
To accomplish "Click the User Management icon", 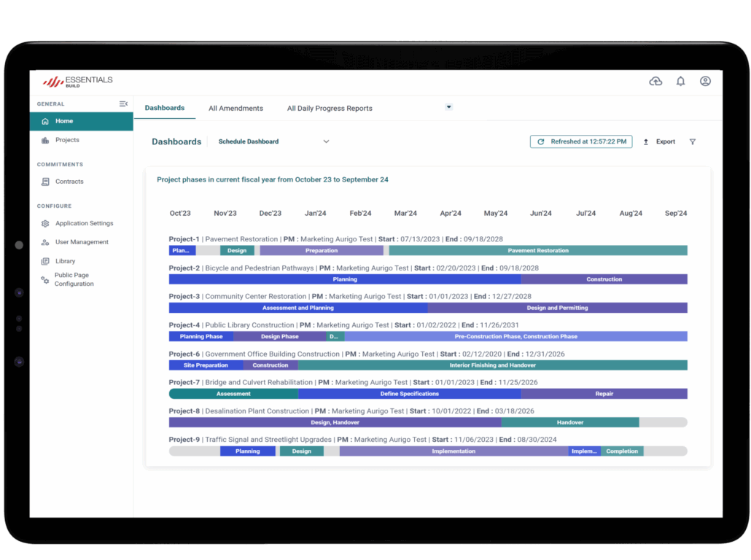I will click(x=45, y=242).
